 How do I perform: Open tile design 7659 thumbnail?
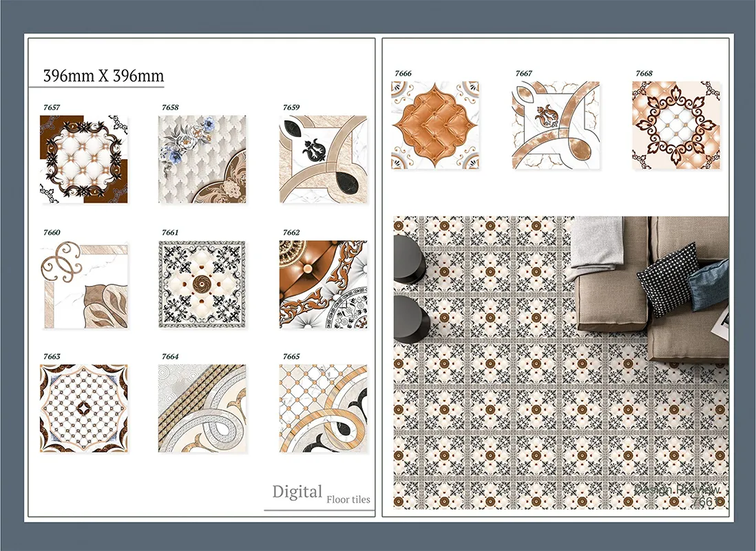(x=324, y=159)
